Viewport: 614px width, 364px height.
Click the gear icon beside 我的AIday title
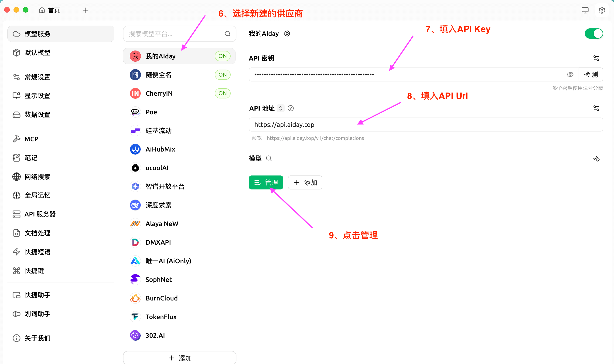[287, 33]
